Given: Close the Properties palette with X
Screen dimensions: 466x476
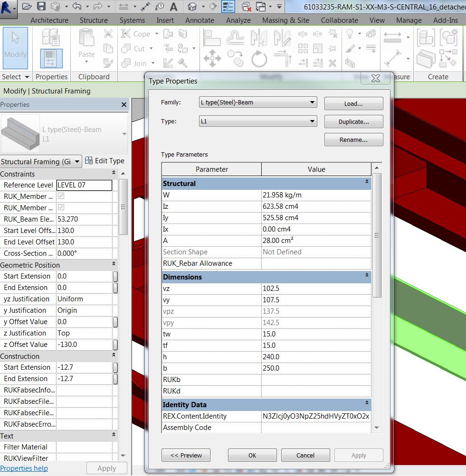Looking at the screenshot, I should click(x=124, y=105).
